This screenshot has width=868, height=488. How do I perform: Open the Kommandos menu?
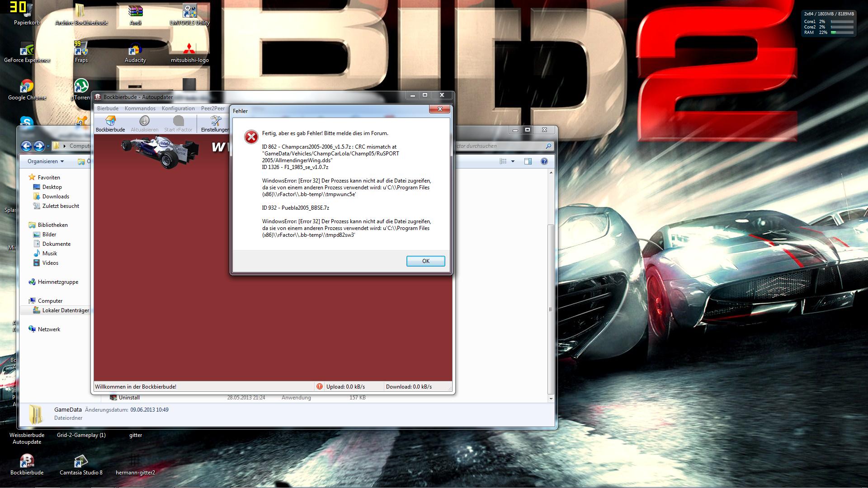click(x=140, y=108)
